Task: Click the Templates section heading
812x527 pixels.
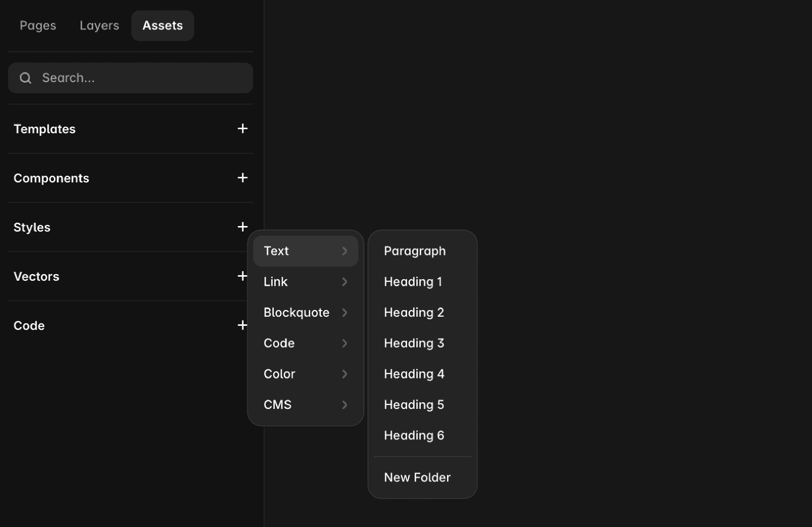Action: click(x=45, y=129)
